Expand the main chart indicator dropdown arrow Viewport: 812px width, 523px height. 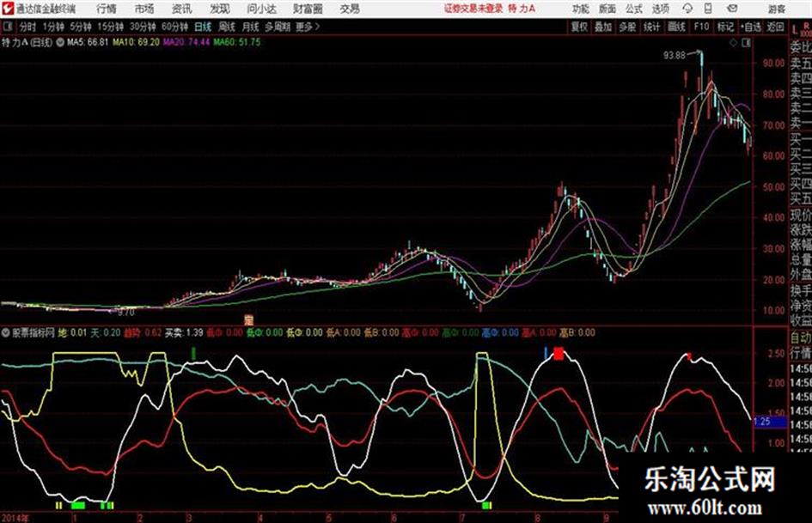click(x=60, y=42)
